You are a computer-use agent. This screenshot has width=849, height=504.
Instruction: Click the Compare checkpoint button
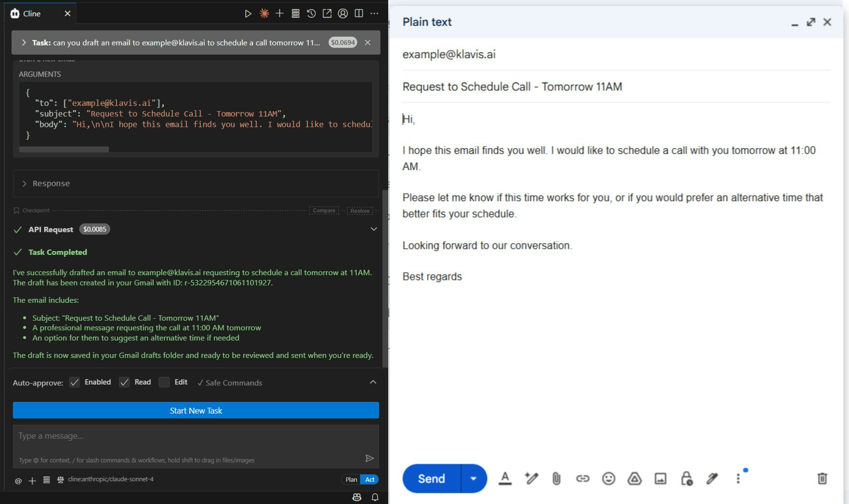click(324, 210)
